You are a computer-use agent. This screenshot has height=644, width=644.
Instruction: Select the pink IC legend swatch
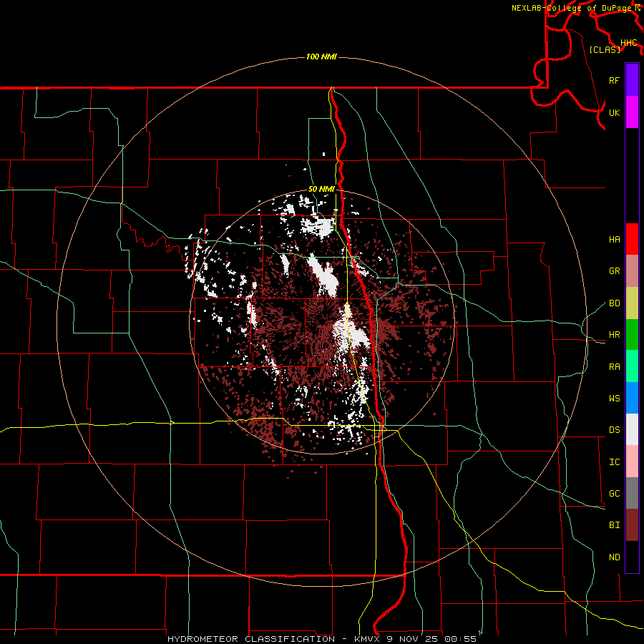[632, 462]
